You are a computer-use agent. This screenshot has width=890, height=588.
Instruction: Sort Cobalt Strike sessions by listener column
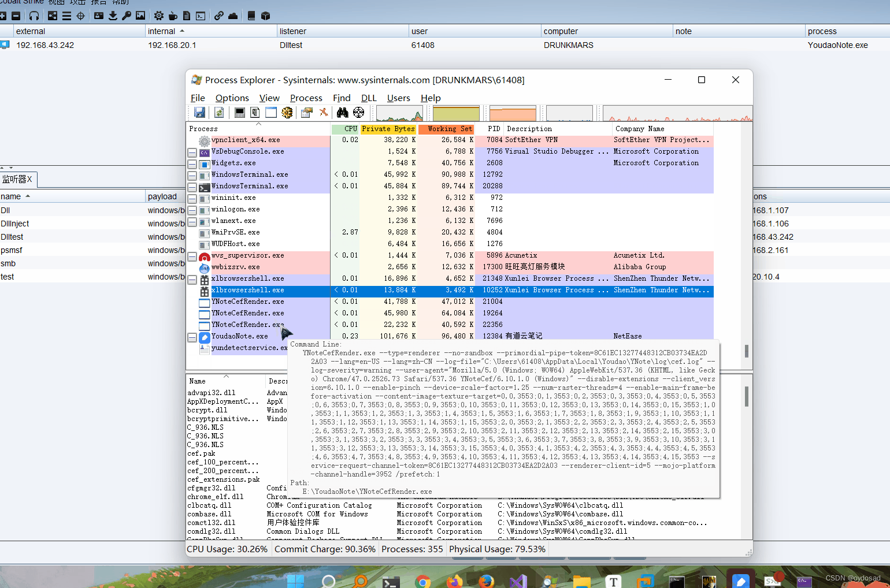click(x=343, y=31)
